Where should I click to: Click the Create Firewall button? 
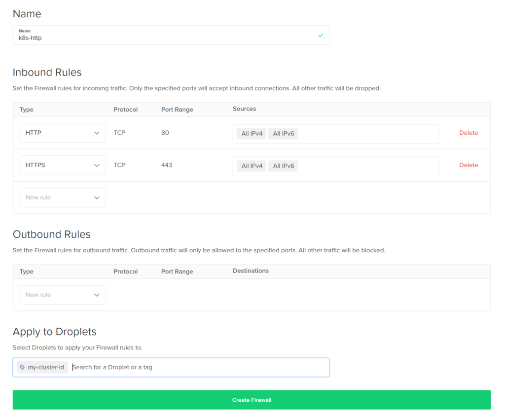tap(252, 400)
